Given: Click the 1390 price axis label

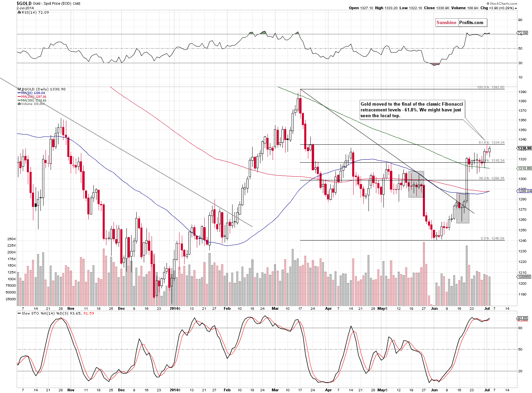Looking at the screenshot, I should coord(522,92).
